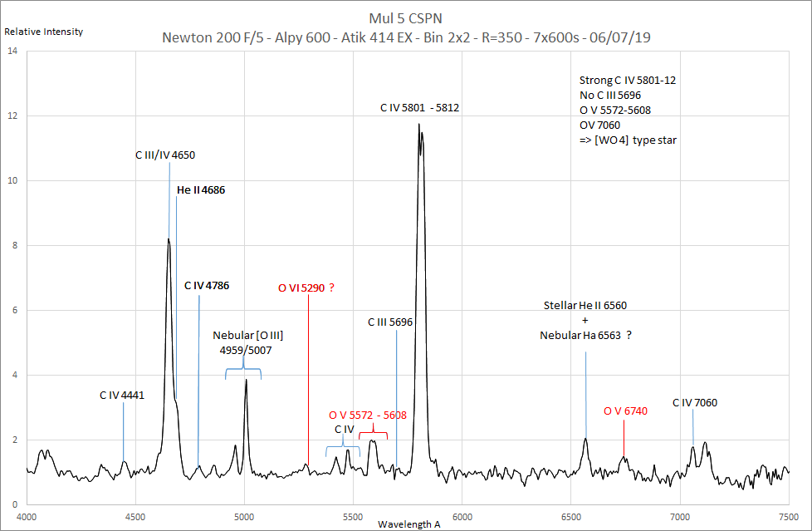Click the y-axis value '14'
Image resolution: width=812 pixels, height=531 pixels.
[12, 51]
